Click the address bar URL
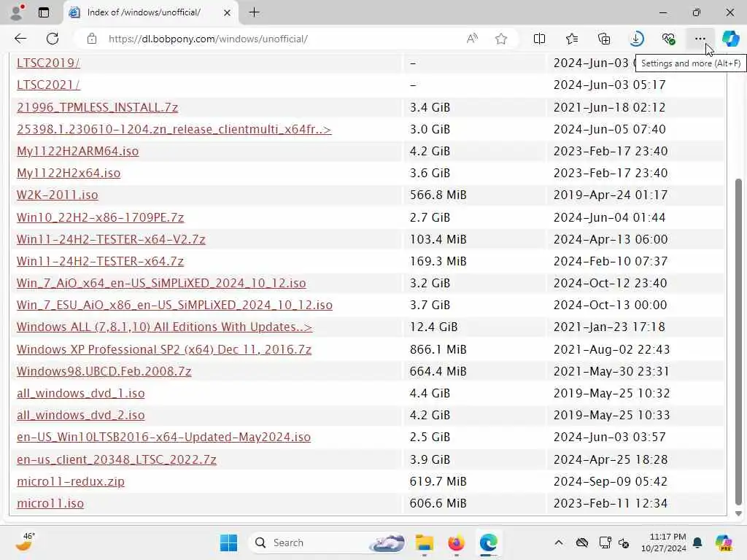The width and height of the screenshot is (747, 560). pyautogui.click(x=208, y=39)
